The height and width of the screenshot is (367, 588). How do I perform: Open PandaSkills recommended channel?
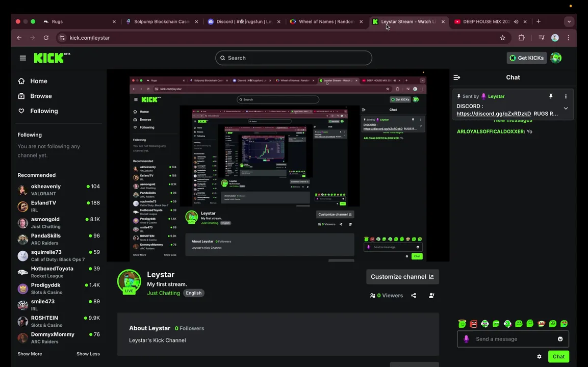coord(59,239)
